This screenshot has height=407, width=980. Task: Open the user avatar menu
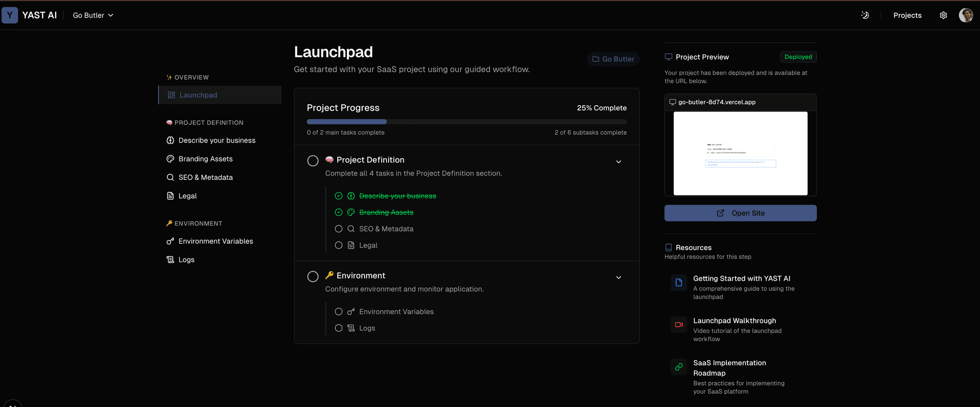[966, 15]
